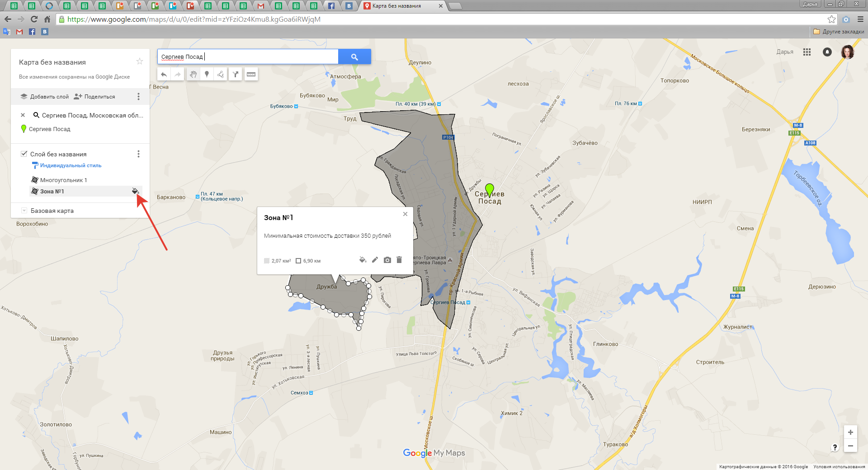Click Поделиться button
Image resolution: width=868 pixels, height=470 pixels.
[94, 97]
